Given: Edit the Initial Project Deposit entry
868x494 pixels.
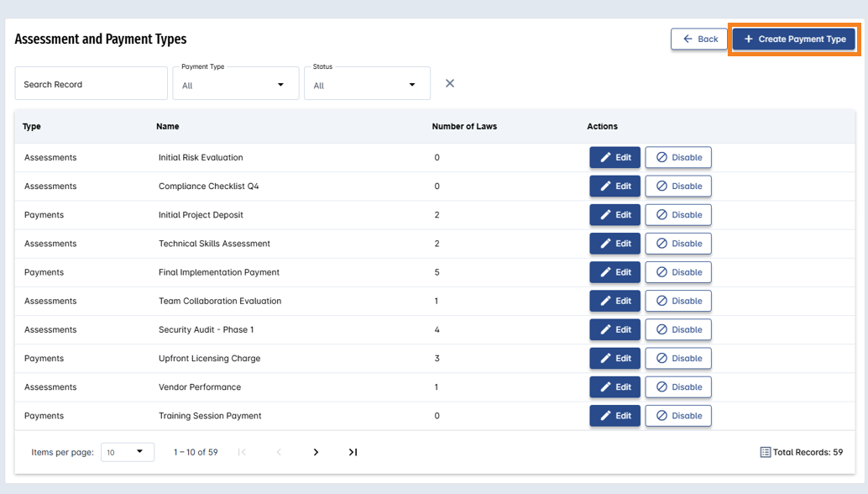Looking at the screenshot, I should [614, 215].
